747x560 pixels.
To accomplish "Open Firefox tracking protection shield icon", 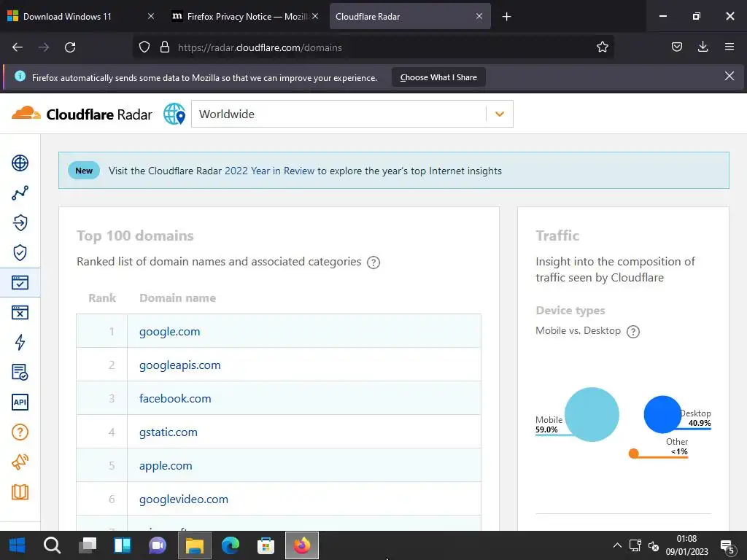I will tap(144, 47).
